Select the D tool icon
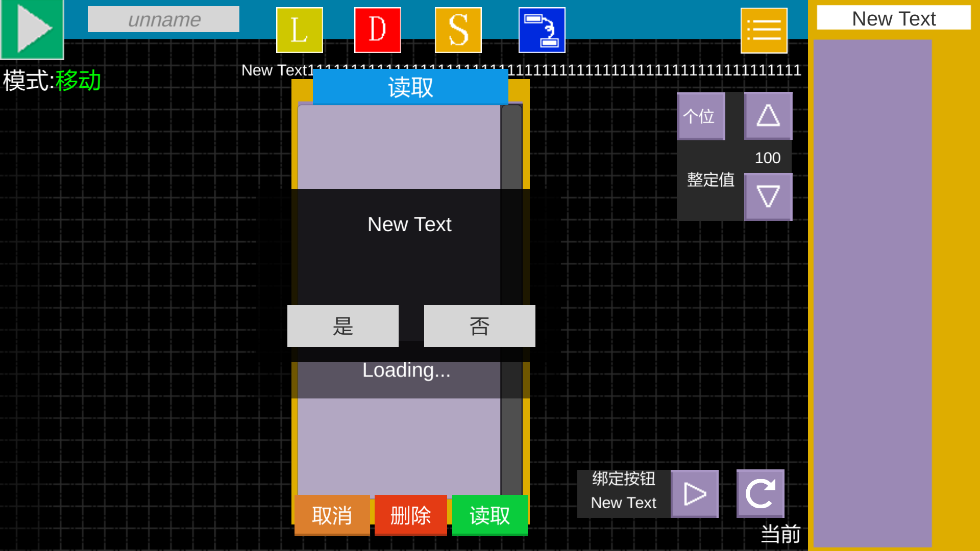This screenshot has height=551, width=980. tap(378, 30)
